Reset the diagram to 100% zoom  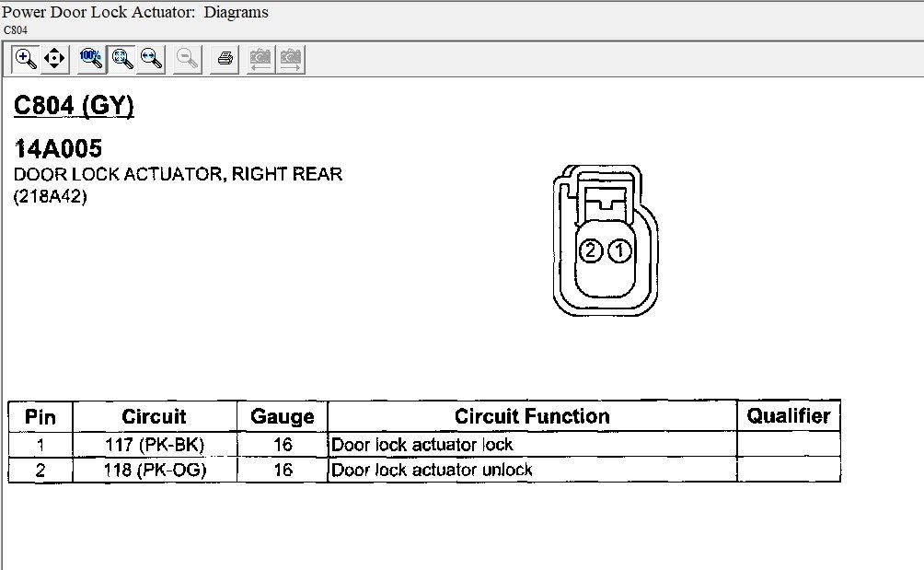tap(91, 60)
